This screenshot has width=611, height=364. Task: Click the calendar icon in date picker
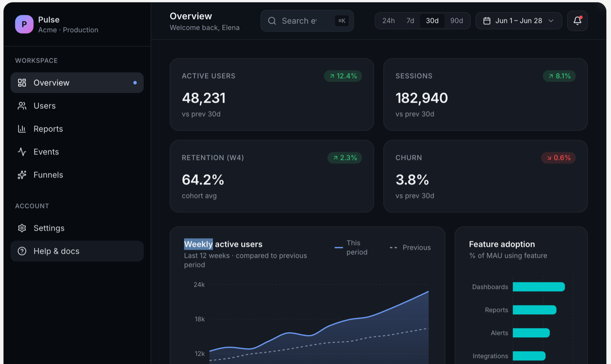pyautogui.click(x=487, y=21)
